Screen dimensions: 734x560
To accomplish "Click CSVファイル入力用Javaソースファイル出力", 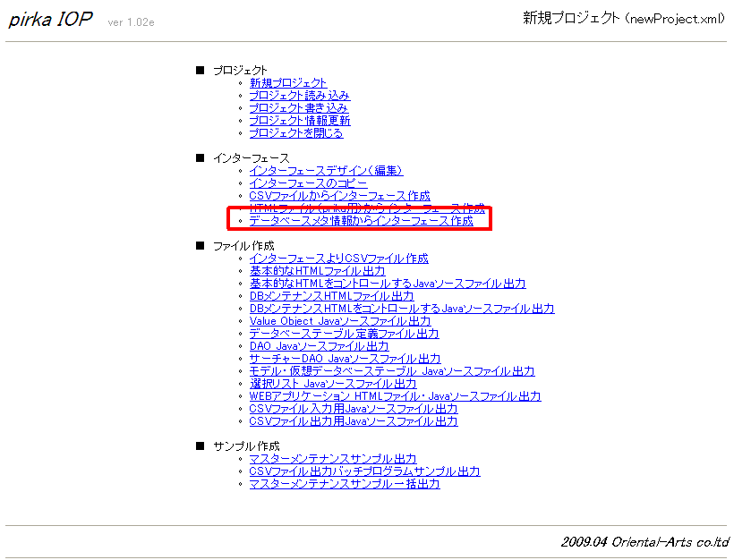I will pyautogui.click(x=353, y=409).
